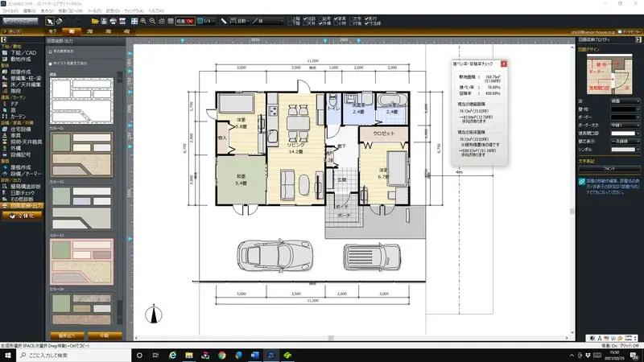The image size is (644, 362).
Task: Select the arrow pointer tool
Action: tap(50, 22)
